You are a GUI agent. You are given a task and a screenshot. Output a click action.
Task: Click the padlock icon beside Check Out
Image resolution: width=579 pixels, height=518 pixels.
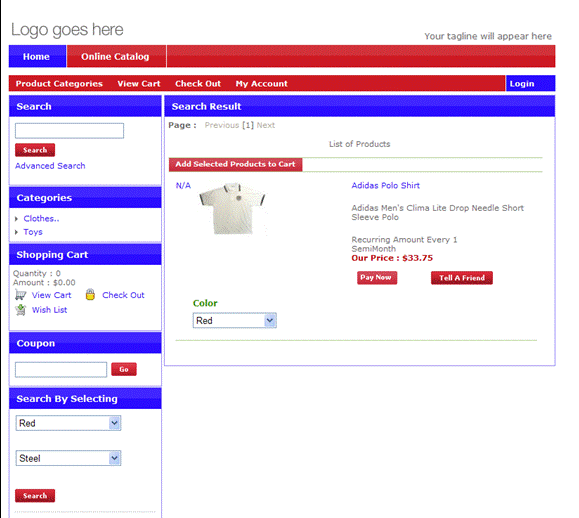click(90, 294)
